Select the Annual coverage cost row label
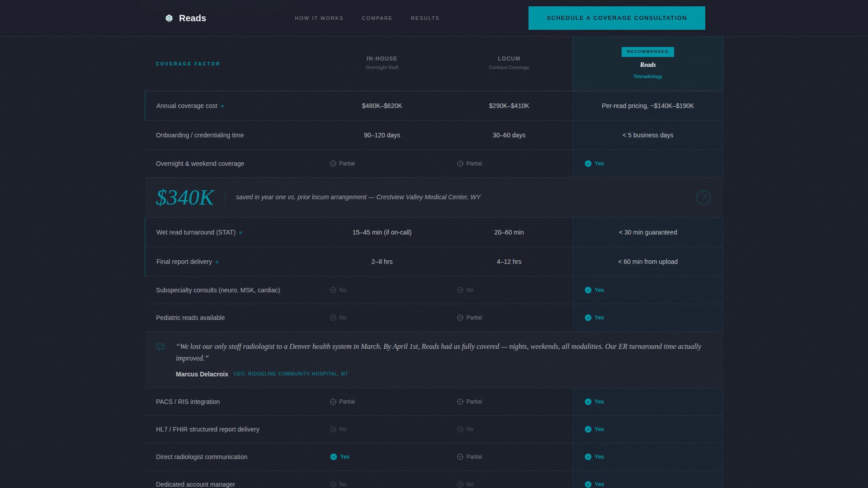The image size is (868, 488). pyautogui.click(x=187, y=106)
